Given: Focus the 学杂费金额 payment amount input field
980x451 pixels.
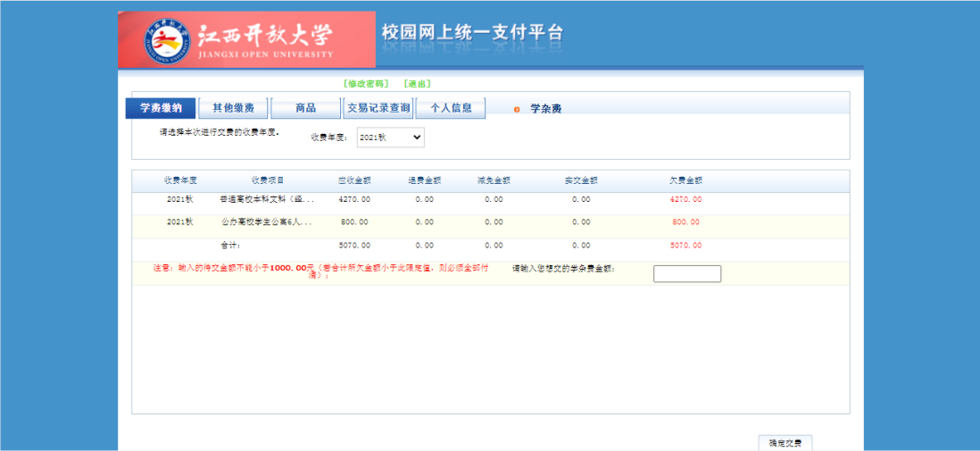Looking at the screenshot, I should [686, 274].
